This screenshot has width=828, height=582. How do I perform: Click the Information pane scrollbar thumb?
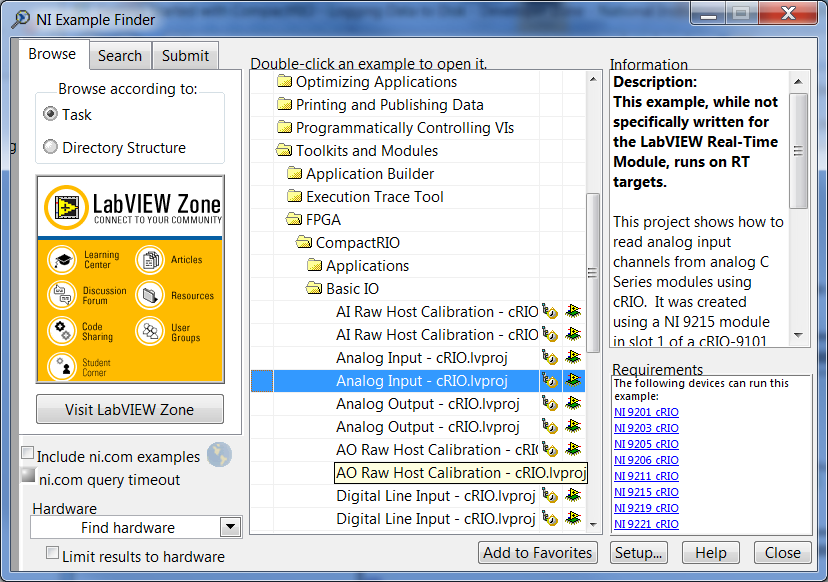(798, 151)
